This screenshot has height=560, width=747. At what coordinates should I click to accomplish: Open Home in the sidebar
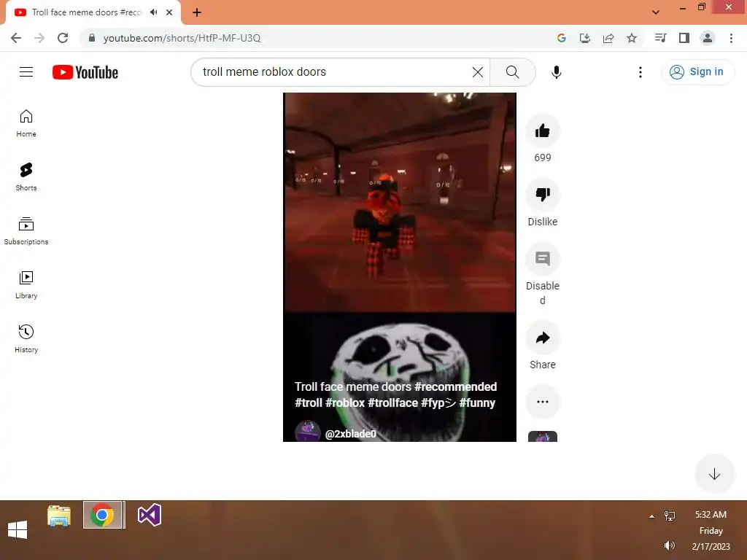(x=26, y=123)
